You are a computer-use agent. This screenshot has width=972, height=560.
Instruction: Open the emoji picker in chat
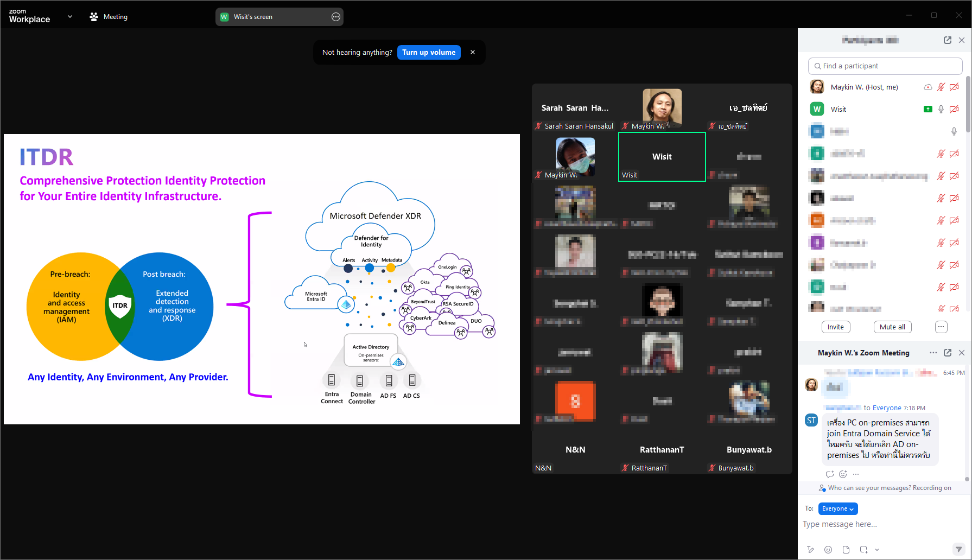pos(828,550)
